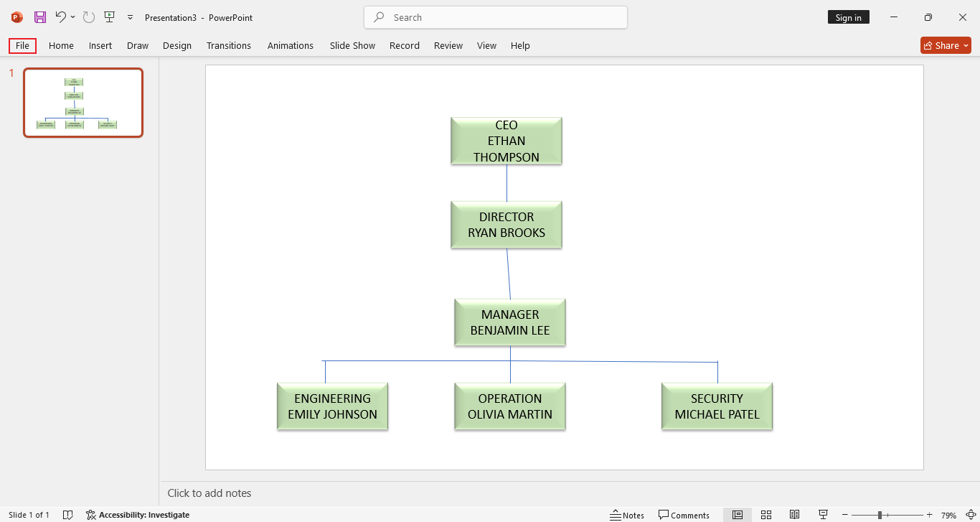This screenshot has width=980, height=522.
Task: Open the Record ribbon tab
Action: pos(405,45)
